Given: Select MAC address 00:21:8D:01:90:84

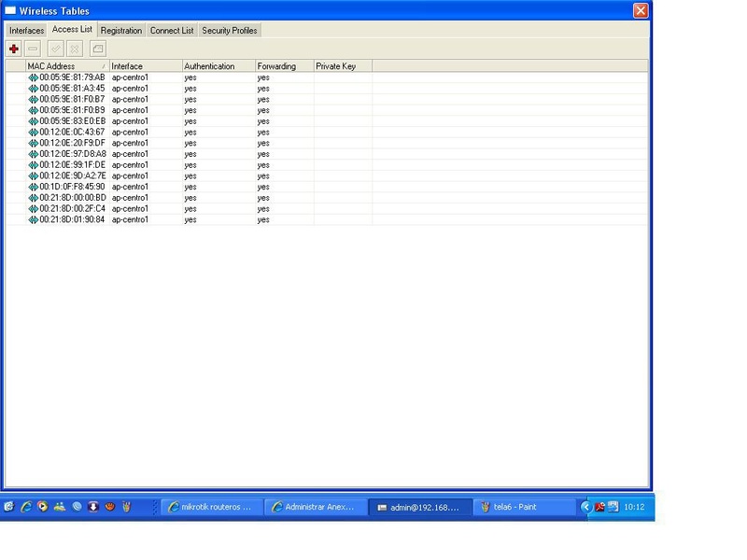Looking at the screenshot, I should 72,219.
